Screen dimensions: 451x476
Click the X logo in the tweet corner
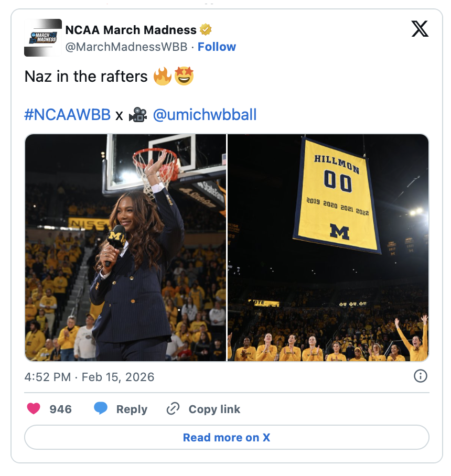click(x=420, y=29)
